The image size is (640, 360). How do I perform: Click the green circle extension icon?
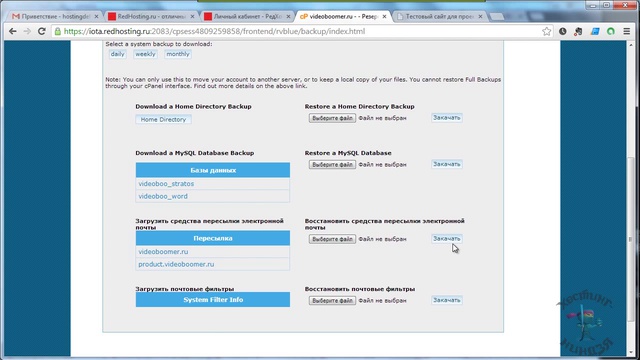pos(611,31)
